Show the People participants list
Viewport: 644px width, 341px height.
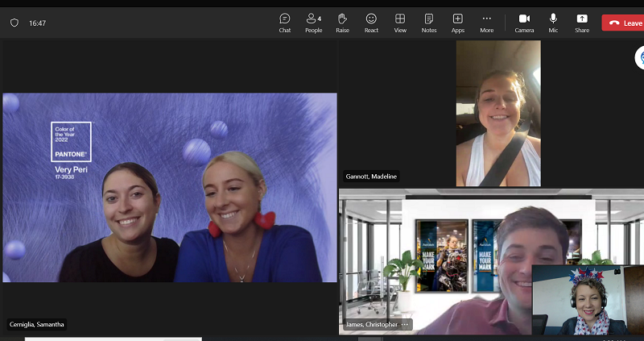pyautogui.click(x=313, y=23)
